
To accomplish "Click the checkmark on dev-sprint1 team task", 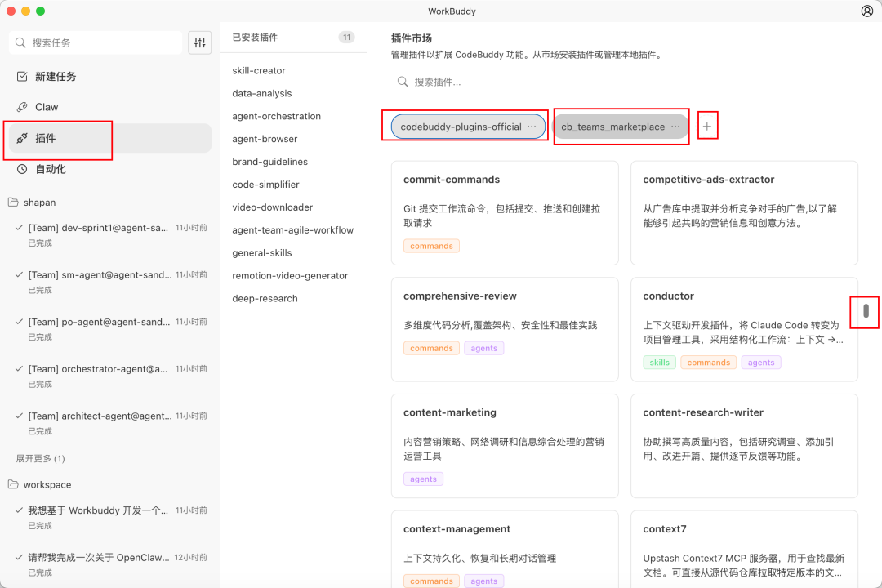I will [20, 228].
